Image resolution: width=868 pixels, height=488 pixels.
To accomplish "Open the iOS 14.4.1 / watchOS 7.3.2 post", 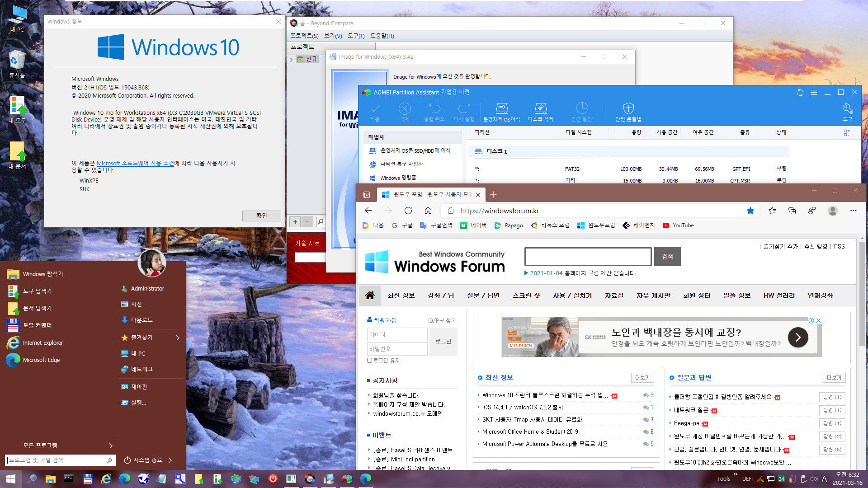I will [523, 407].
